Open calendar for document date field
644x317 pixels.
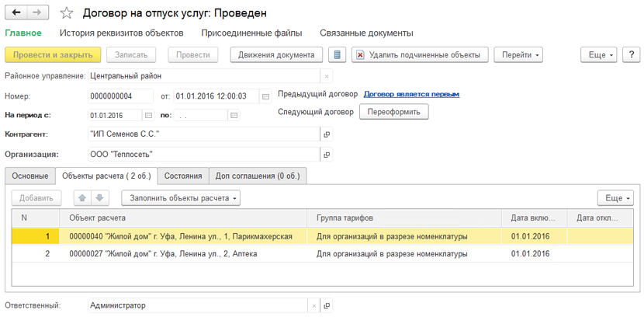point(265,96)
